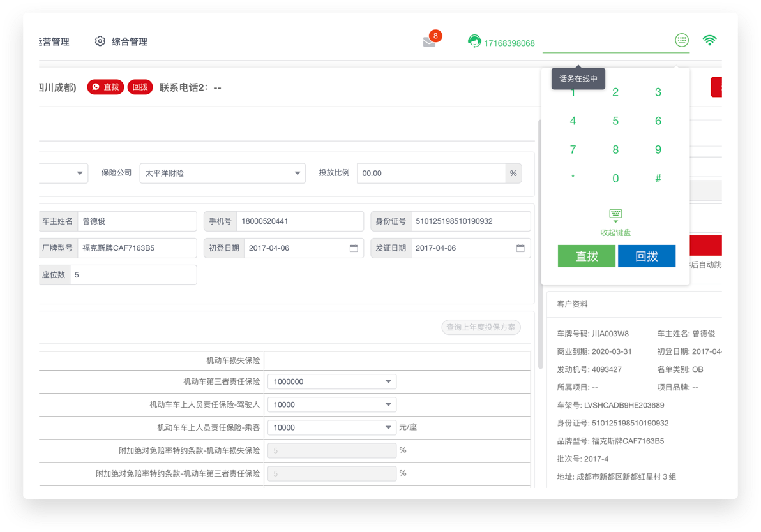Image resolution: width=761 pixels, height=532 pixels.
Task: Open the 综合管理 menu
Action: tap(129, 41)
